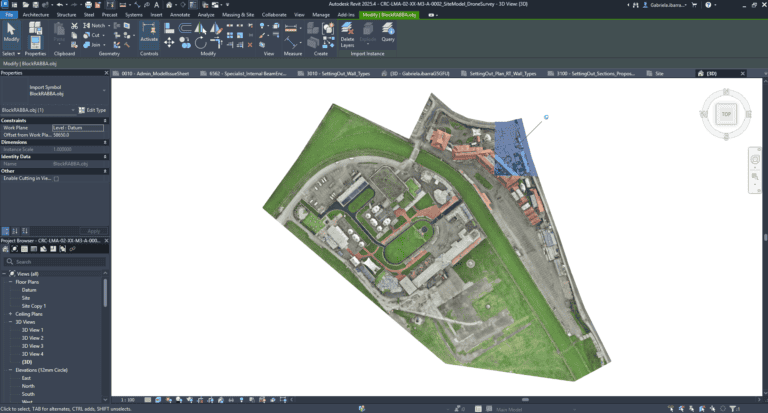The image size is (768, 413).
Task: Click the Save icon in quick access toolbar
Action: [x=35, y=4]
